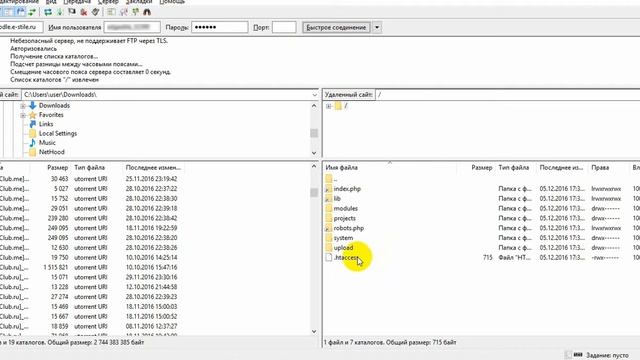Select the Music tree item

47,143
